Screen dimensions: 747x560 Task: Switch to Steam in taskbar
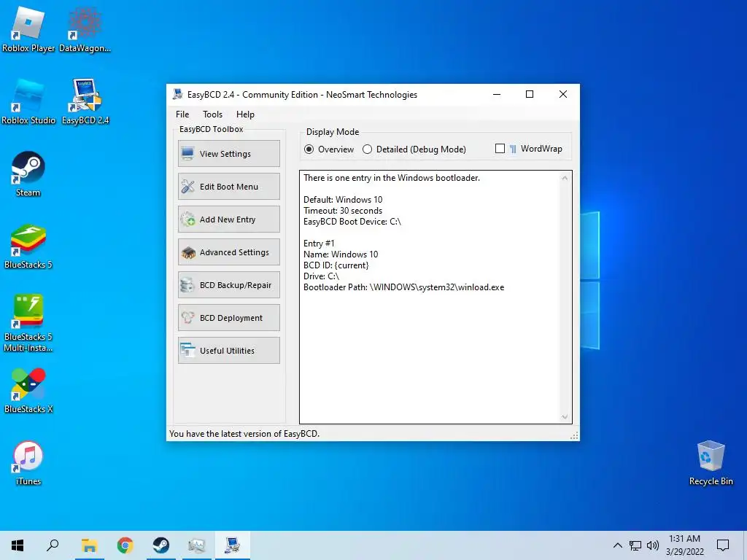pyautogui.click(x=161, y=545)
